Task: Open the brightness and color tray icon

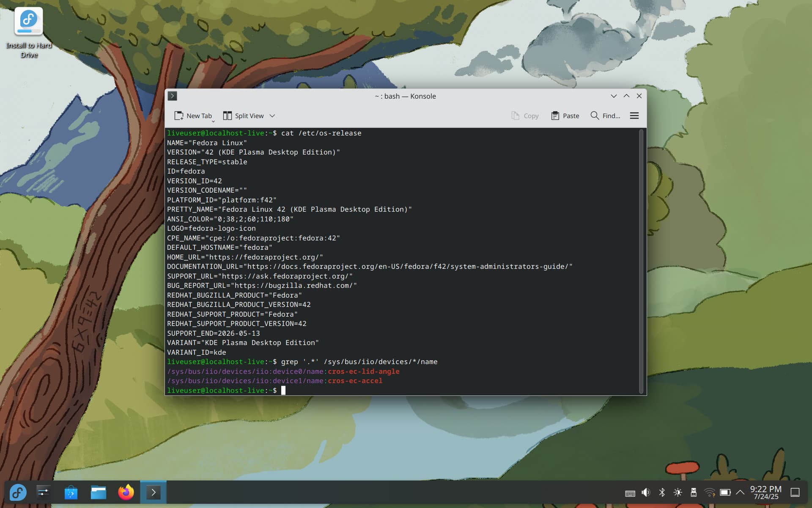Action: tap(678, 492)
